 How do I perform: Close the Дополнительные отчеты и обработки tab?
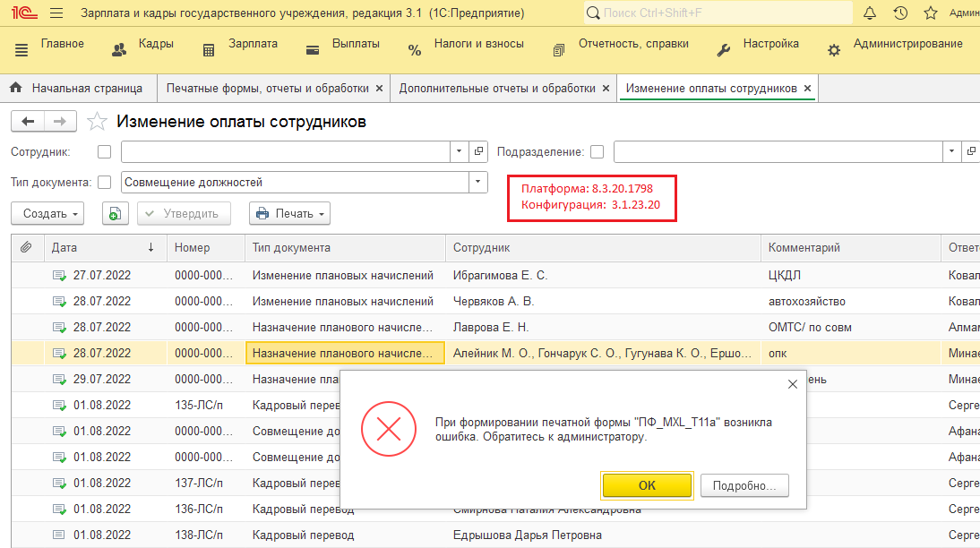click(606, 89)
